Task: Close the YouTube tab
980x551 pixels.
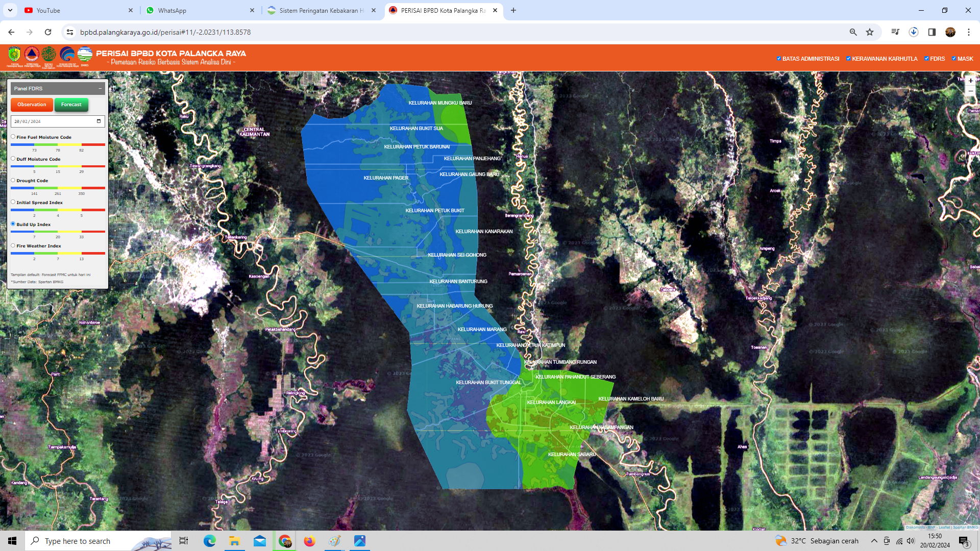Action: 131,10
